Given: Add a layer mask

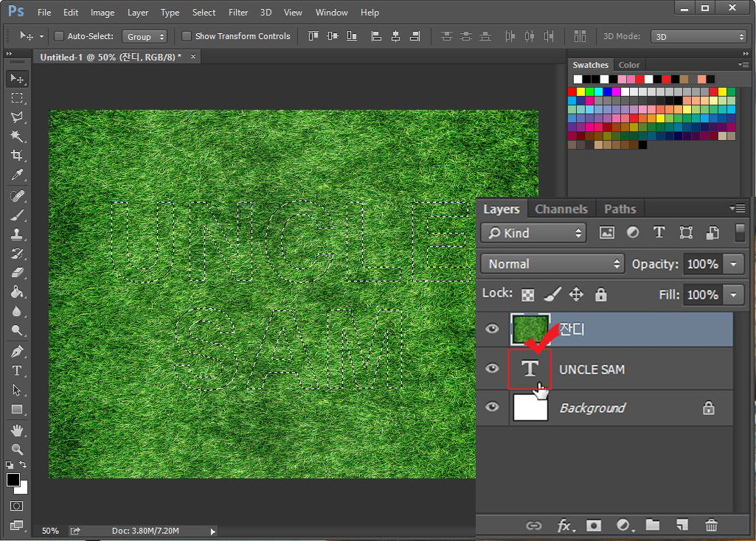Looking at the screenshot, I should (x=594, y=525).
